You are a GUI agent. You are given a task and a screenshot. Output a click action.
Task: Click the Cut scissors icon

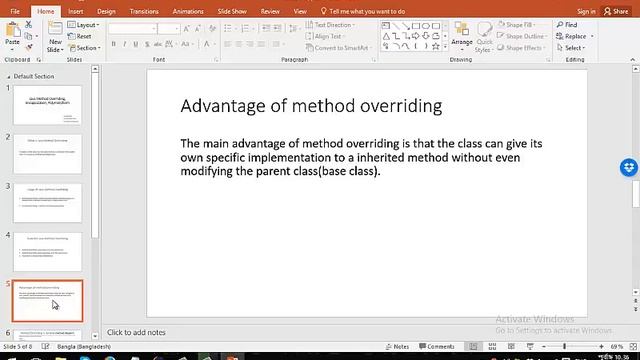click(28, 24)
